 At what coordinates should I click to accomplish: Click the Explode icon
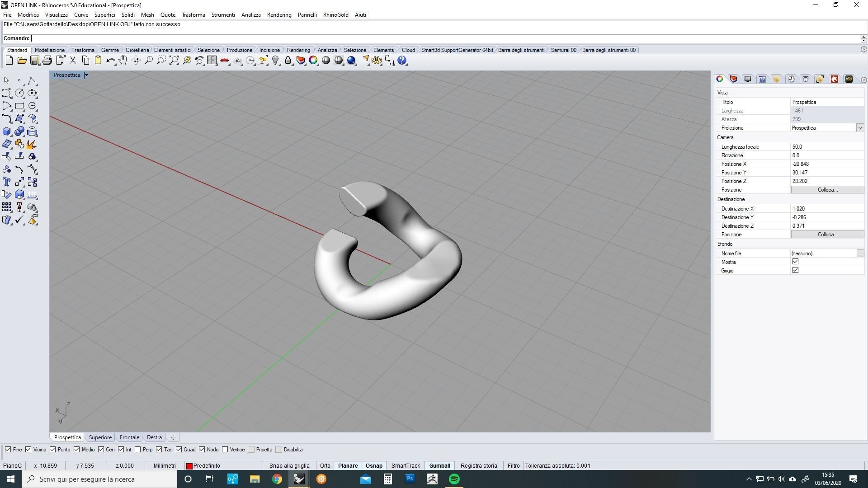coord(32,144)
